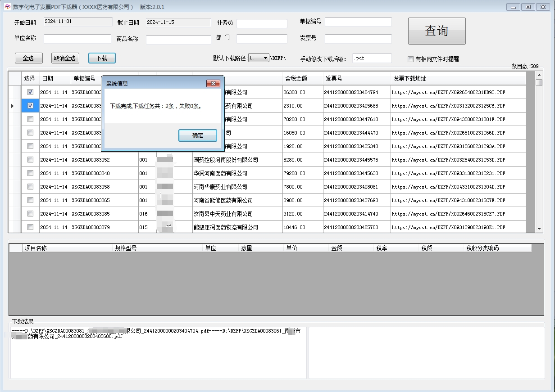Click into the 业务员 input field
The height and width of the screenshot is (392, 555).
262,23
